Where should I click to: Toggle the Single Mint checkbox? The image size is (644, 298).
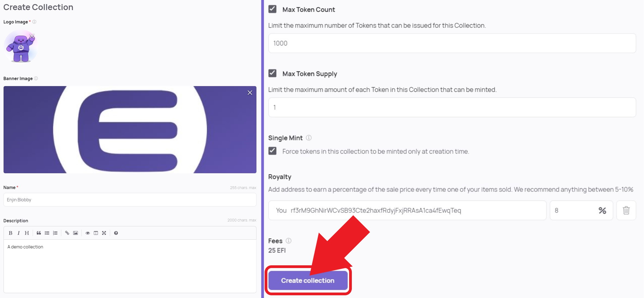click(272, 151)
